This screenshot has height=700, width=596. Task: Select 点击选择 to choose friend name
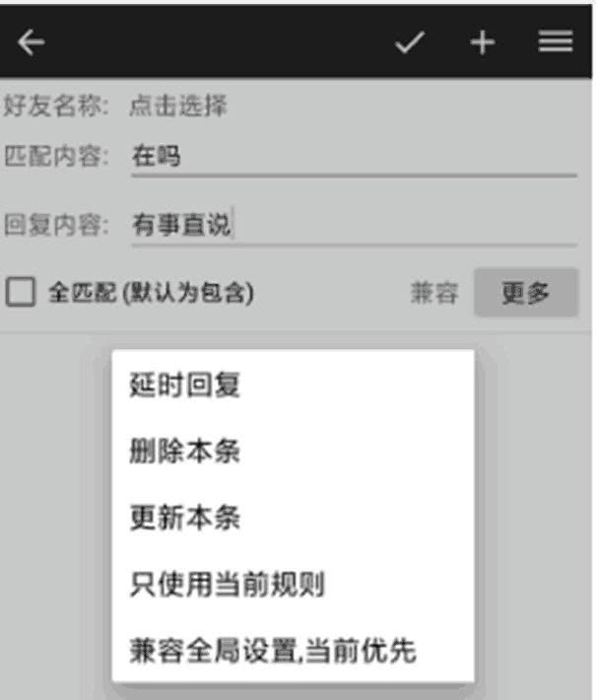coord(178,105)
